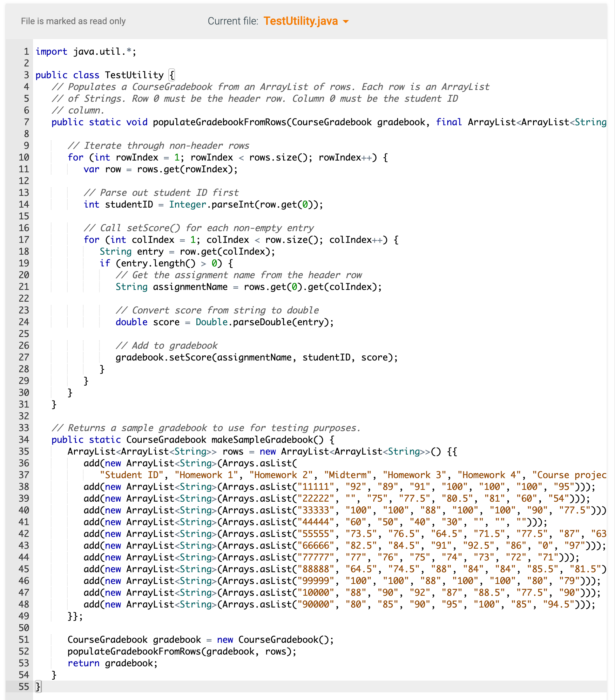Click line number 7 in the gutter
Viewport: 615px width, 700px height.
tap(26, 122)
